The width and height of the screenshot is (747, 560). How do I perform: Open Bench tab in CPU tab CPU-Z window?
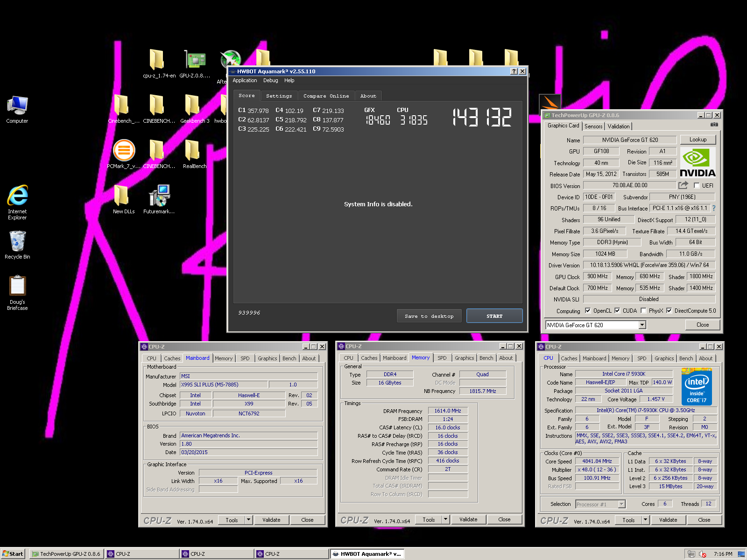686,358
